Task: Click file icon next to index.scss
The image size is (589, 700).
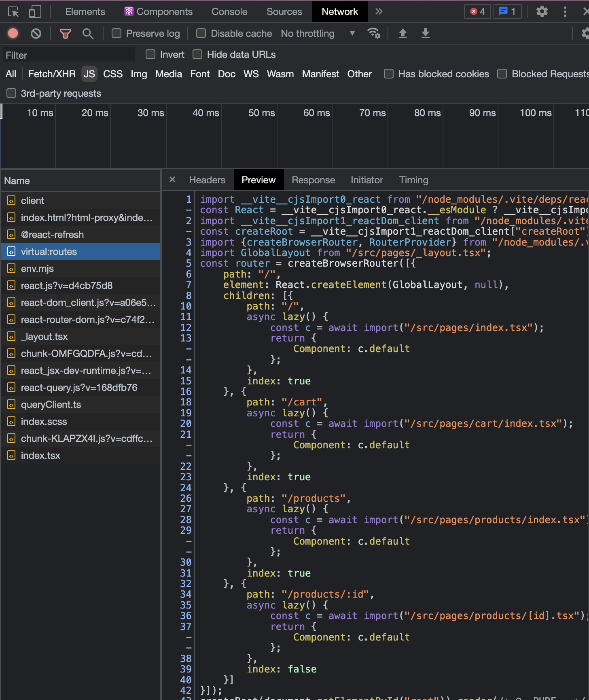Action: coord(11,422)
